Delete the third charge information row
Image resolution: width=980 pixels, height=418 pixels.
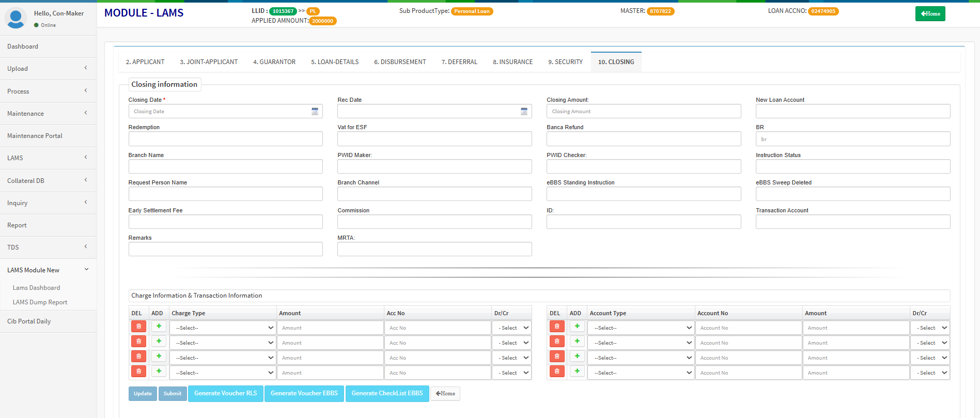138,357
